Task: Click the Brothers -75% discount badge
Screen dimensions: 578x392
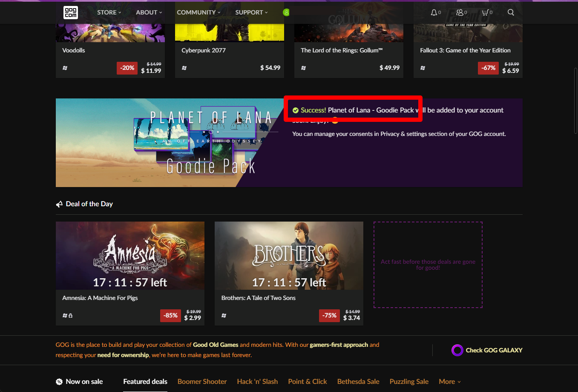Action: pyautogui.click(x=330, y=315)
